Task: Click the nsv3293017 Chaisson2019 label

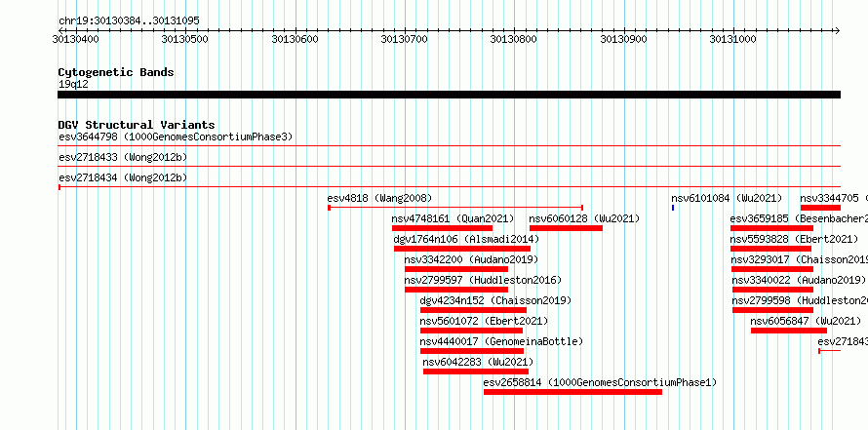Action: pyautogui.click(x=800, y=259)
